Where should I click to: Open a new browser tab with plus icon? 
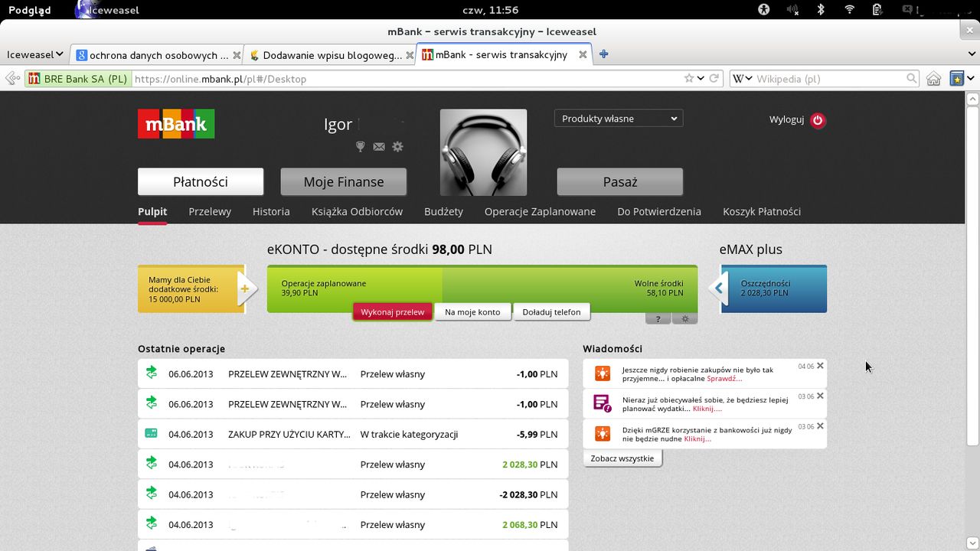(603, 54)
